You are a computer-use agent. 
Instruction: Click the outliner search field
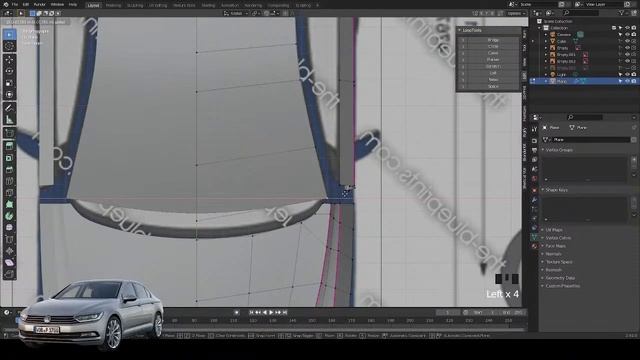(x=580, y=13)
